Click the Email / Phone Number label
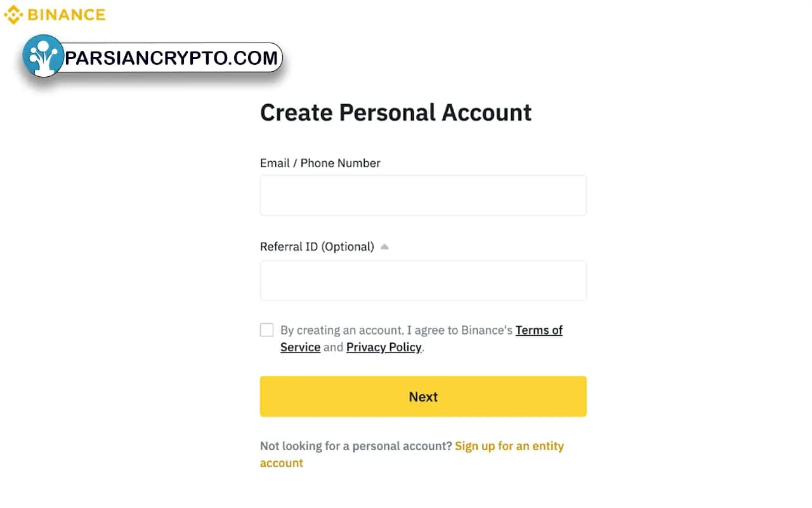The height and width of the screenshot is (508, 812). (320, 163)
